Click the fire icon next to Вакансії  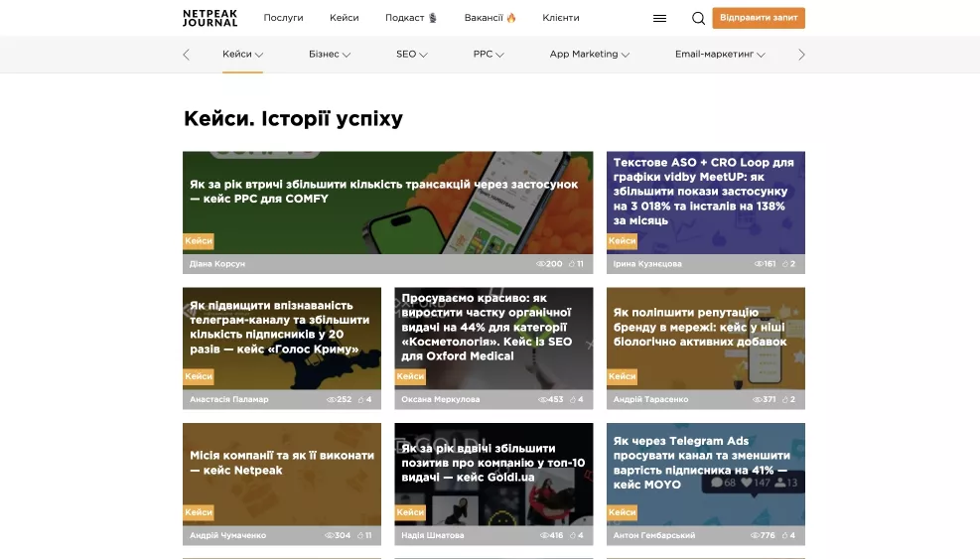511,18
